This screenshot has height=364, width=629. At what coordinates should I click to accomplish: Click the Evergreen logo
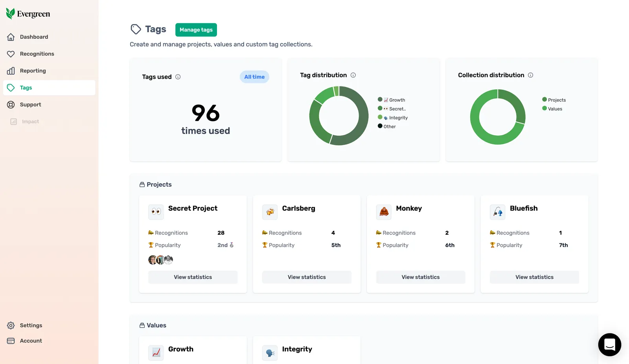tap(28, 14)
